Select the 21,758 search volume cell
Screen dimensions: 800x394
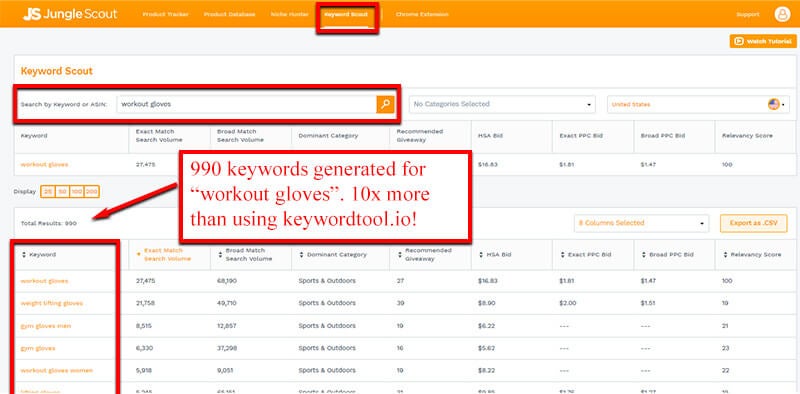tap(144, 303)
